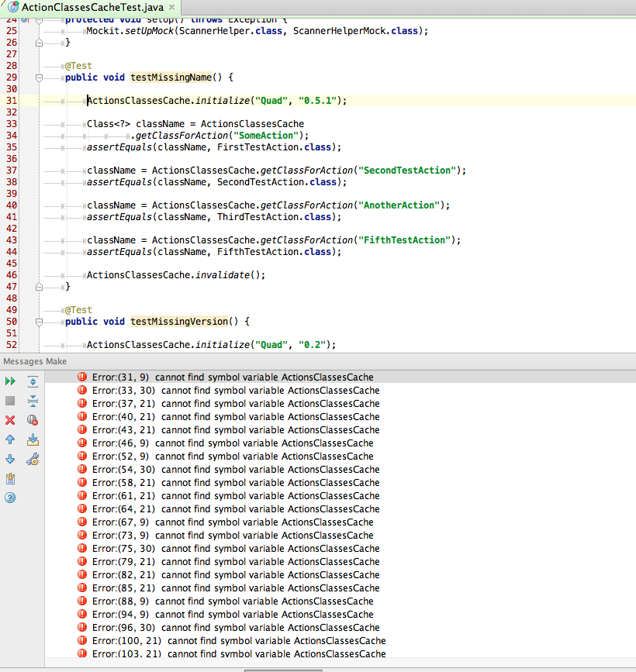The height and width of the screenshot is (672, 636).
Task: Click fold end marker at line 26
Action: pyautogui.click(x=39, y=43)
